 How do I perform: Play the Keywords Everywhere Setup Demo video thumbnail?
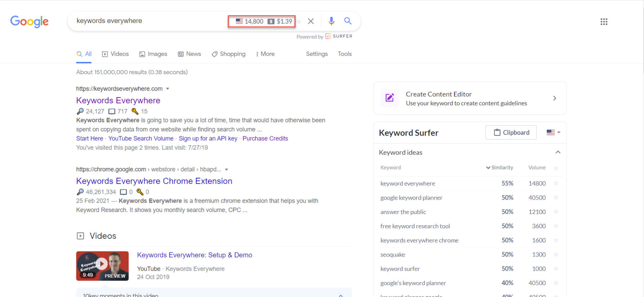tap(102, 266)
